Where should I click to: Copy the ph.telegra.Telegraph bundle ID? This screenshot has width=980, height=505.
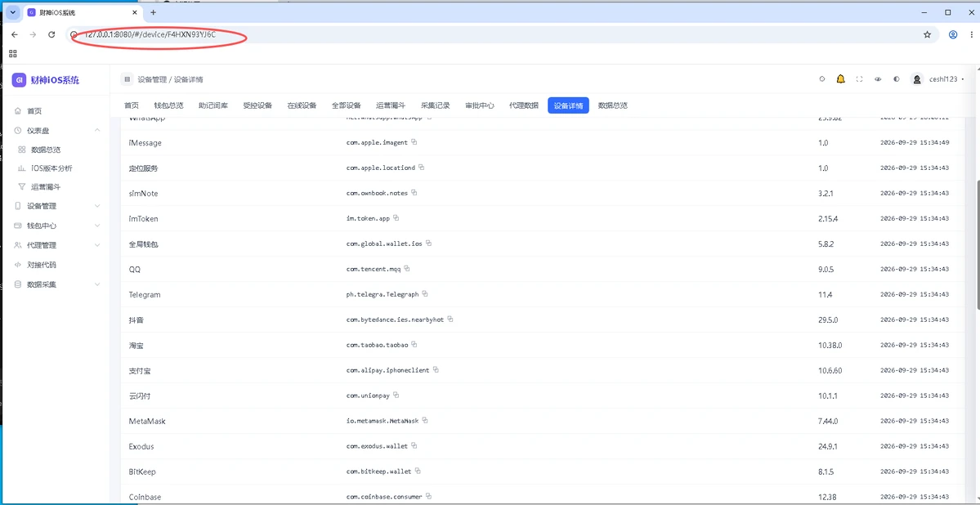point(425,293)
